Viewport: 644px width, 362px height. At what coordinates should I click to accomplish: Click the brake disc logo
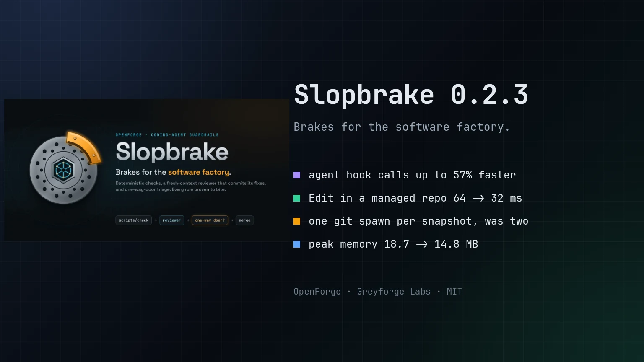point(64,170)
